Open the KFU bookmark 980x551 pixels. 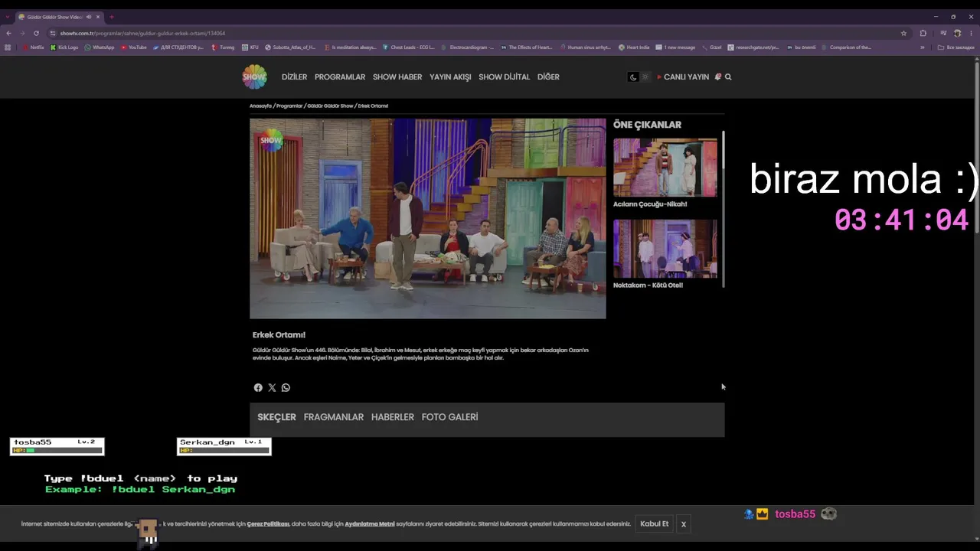pyautogui.click(x=250, y=47)
